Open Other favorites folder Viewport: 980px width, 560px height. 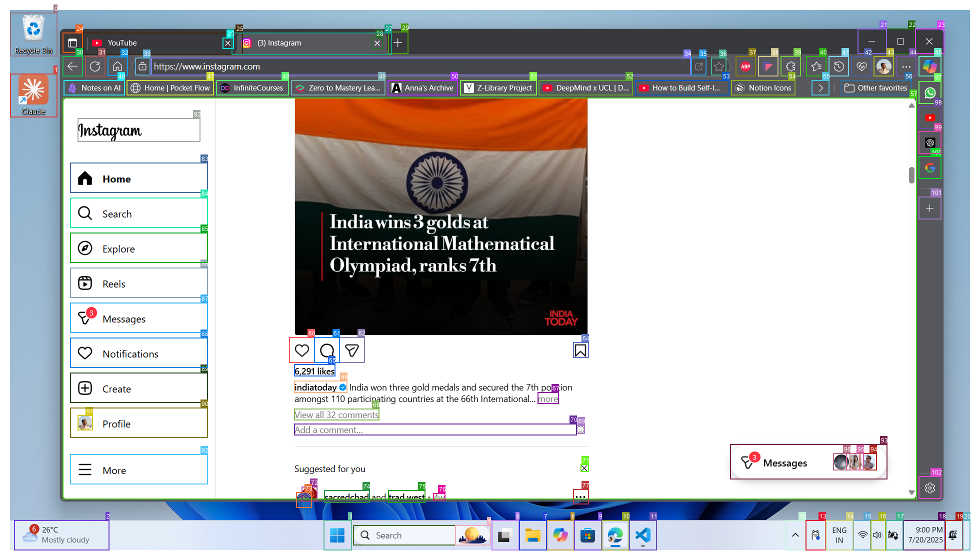875,88
